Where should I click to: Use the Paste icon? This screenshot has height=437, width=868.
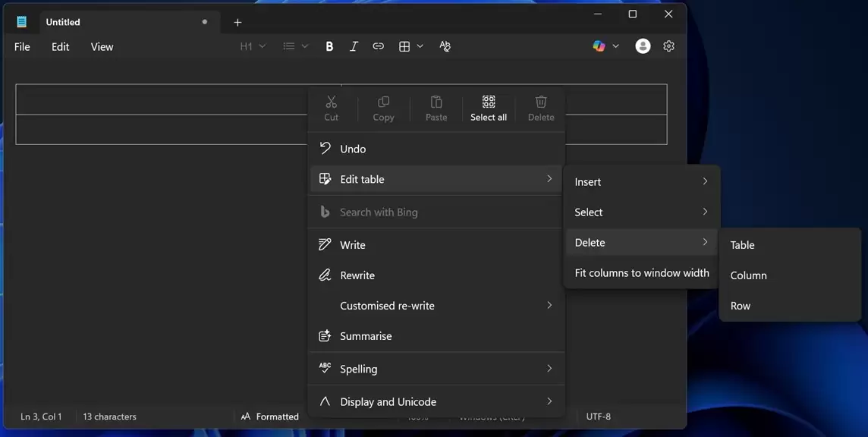pos(436,107)
